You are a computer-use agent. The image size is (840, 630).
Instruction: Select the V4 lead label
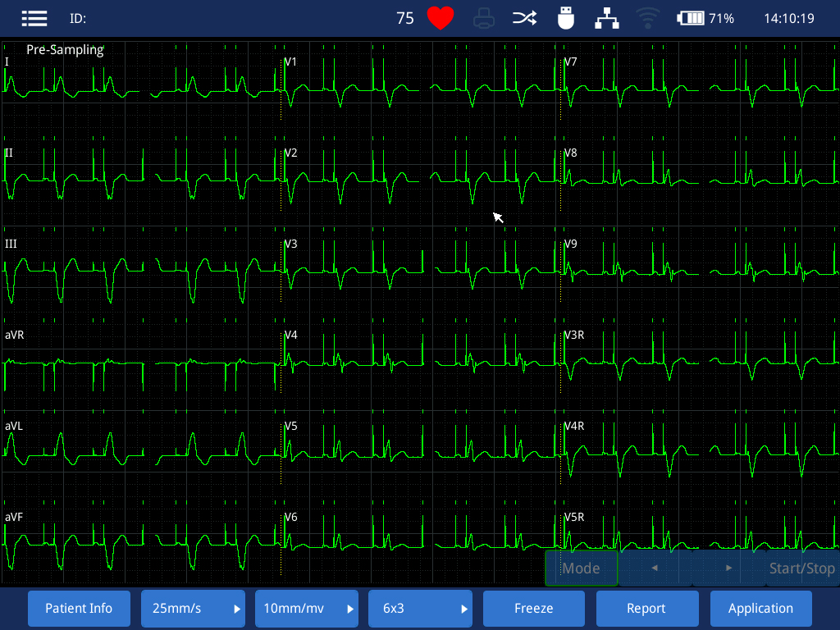[x=290, y=335]
